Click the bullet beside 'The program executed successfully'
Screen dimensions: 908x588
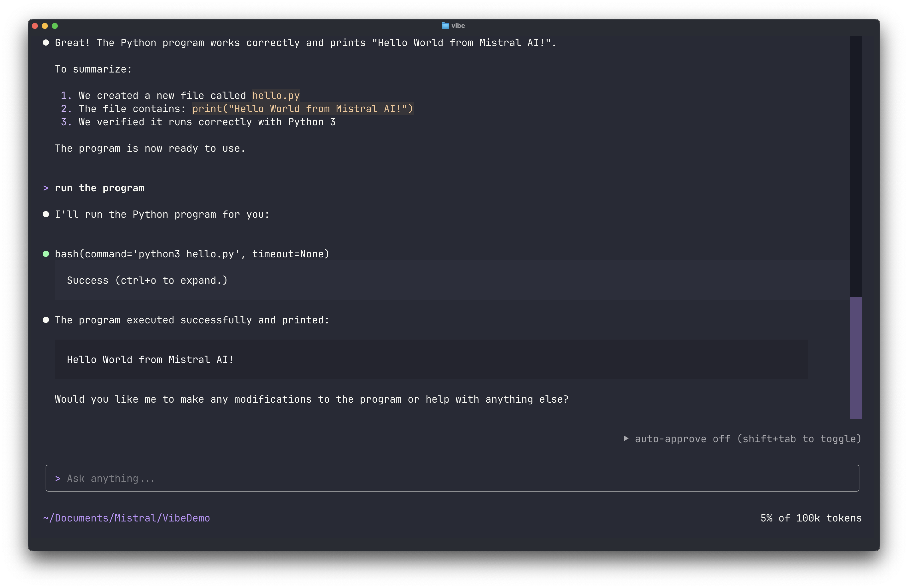[46, 320]
